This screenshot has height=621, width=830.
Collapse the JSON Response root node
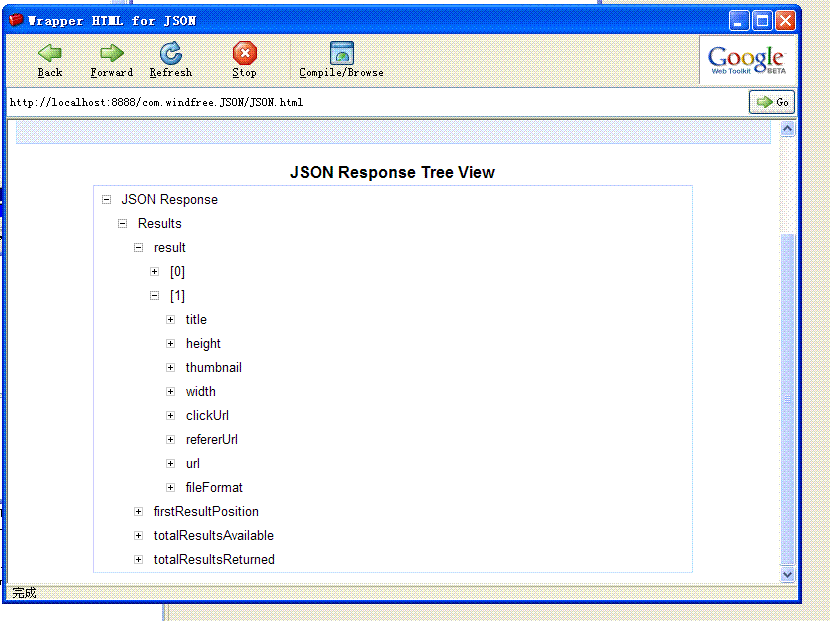coord(106,200)
